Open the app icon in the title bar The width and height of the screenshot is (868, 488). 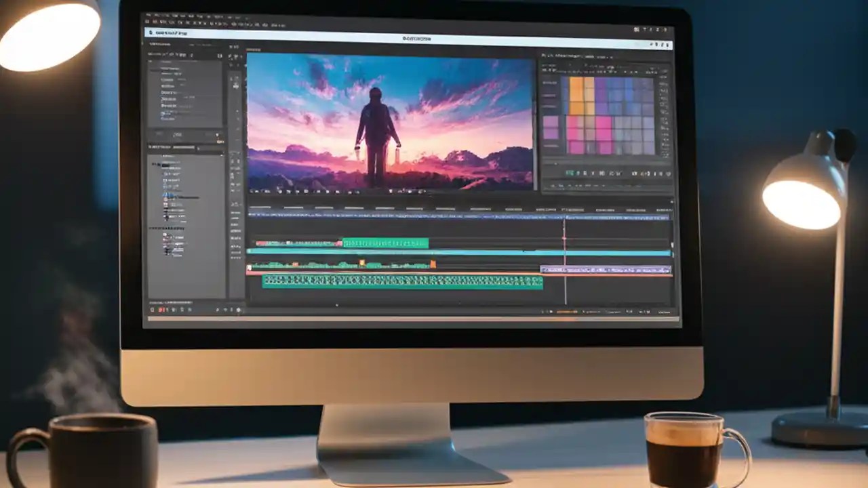151,33
